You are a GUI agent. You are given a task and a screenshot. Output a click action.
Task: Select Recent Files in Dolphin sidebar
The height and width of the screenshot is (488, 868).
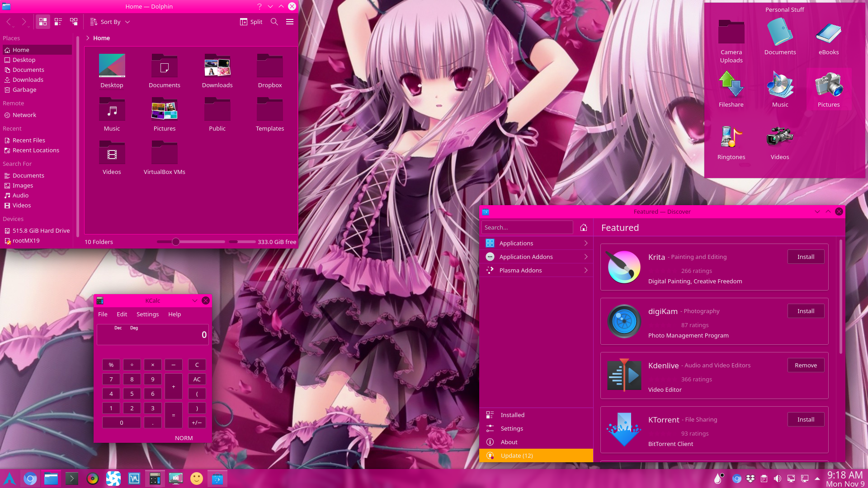(37, 140)
